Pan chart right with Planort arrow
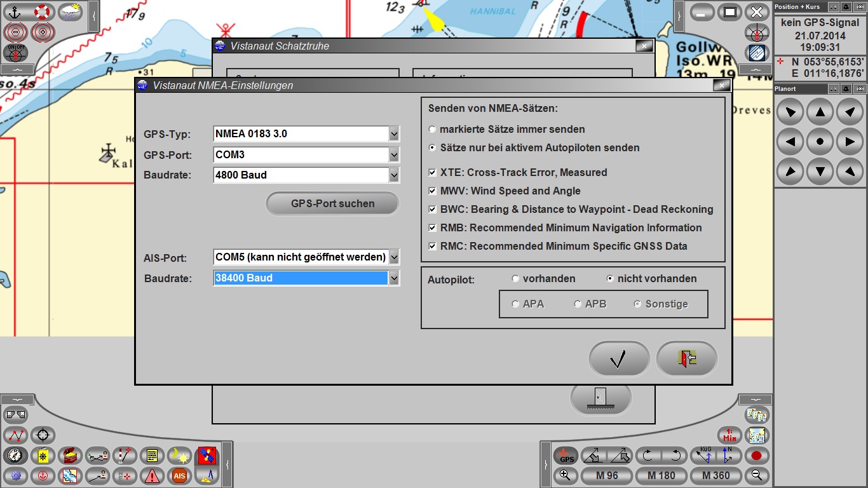Screen dimensions: 868x488 tap(850, 142)
